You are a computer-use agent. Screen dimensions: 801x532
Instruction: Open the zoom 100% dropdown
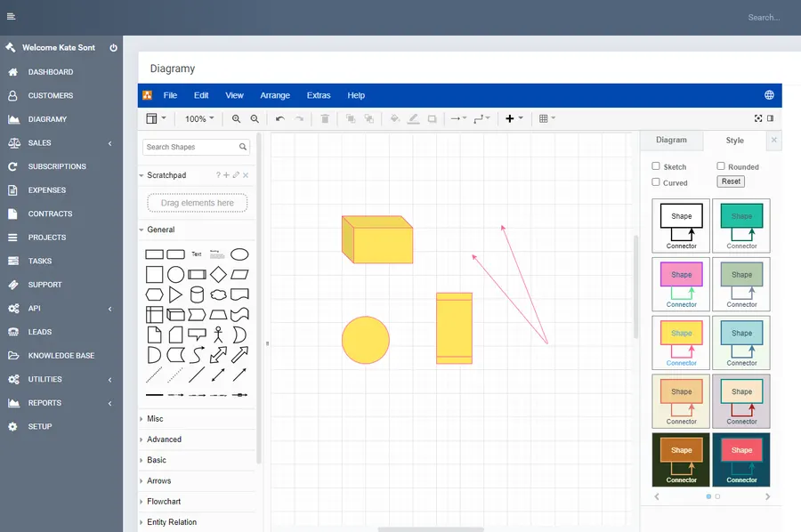point(199,119)
